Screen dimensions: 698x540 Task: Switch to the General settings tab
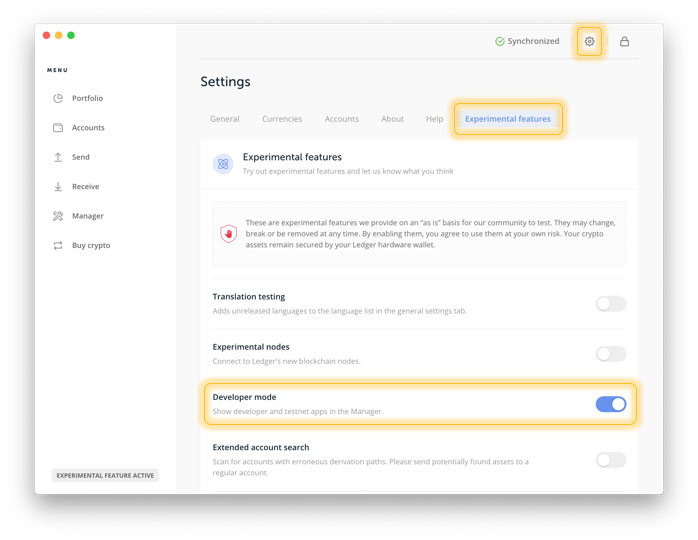(225, 119)
